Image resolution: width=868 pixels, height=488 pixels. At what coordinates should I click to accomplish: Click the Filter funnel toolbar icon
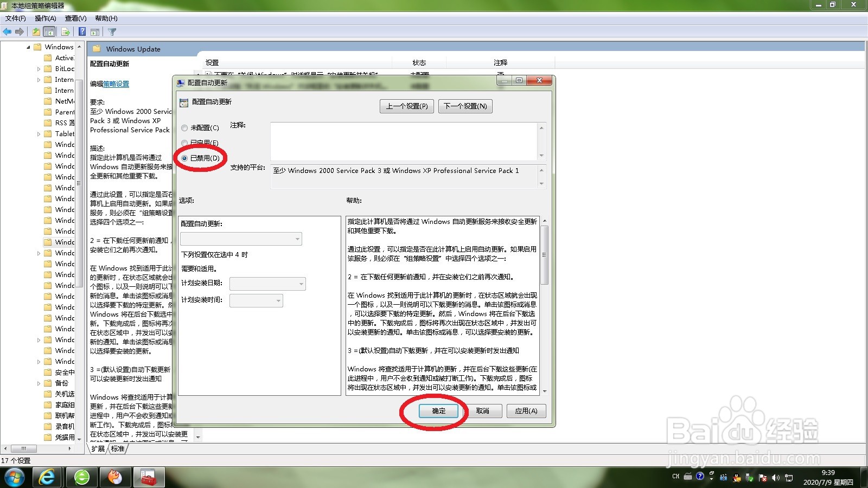pos(112,32)
